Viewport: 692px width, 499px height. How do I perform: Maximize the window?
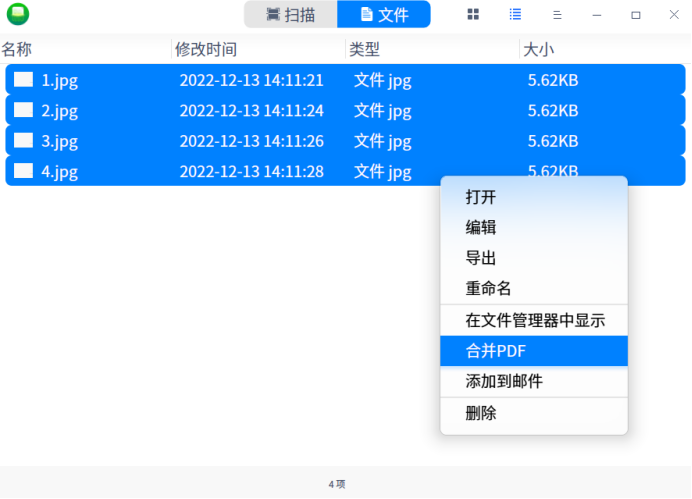pos(636,15)
